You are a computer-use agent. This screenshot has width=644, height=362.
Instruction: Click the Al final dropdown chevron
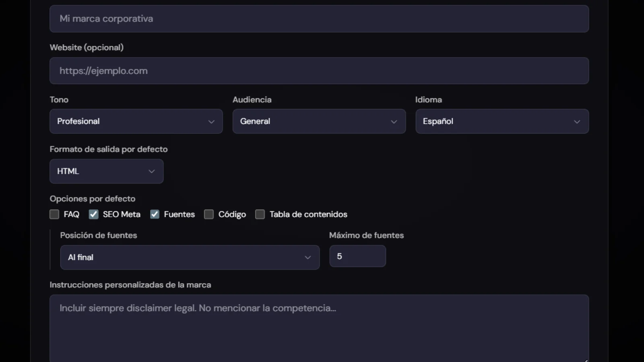click(308, 257)
